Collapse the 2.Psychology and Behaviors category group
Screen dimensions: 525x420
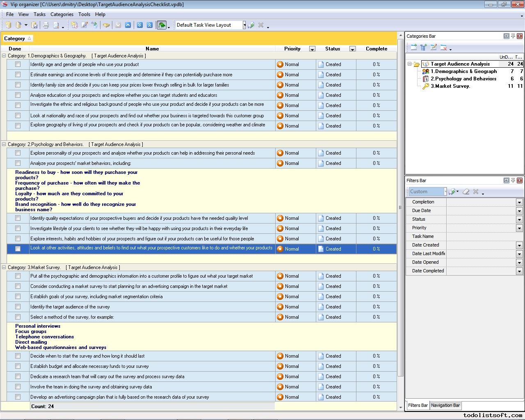pos(4,144)
